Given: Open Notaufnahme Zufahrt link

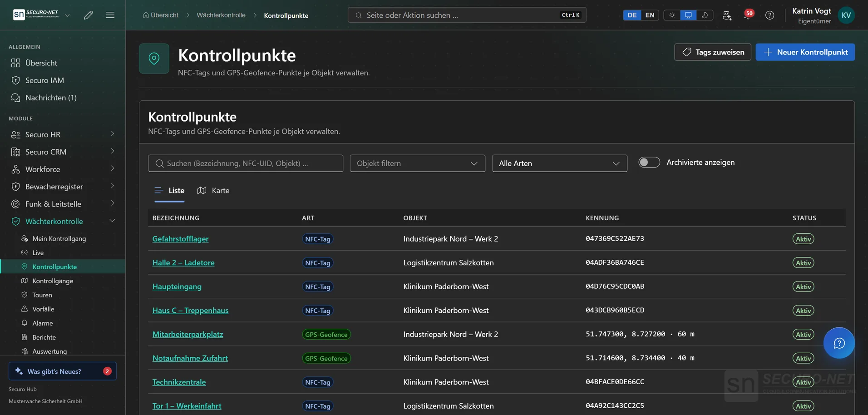Looking at the screenshot, I should click(x=190, y=358).
